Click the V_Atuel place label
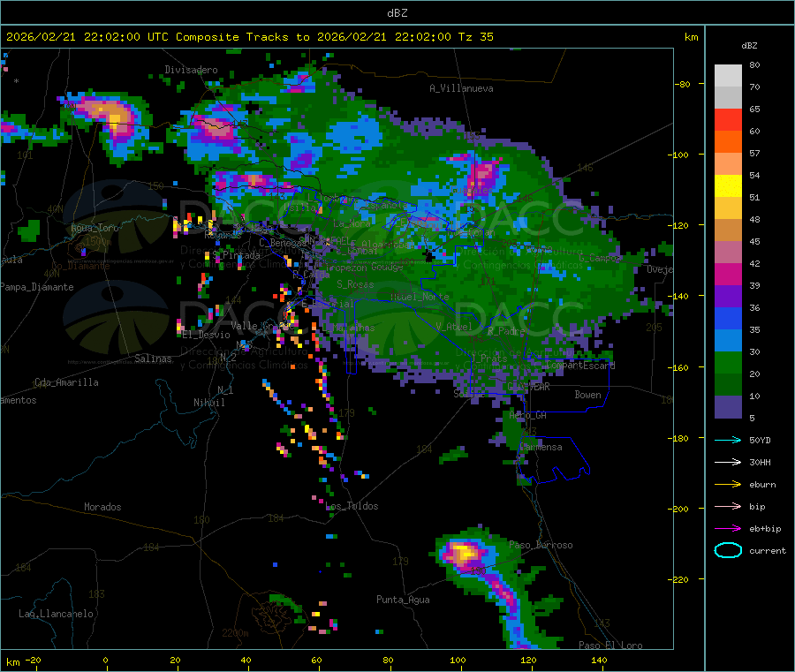 tap(454, 327)
